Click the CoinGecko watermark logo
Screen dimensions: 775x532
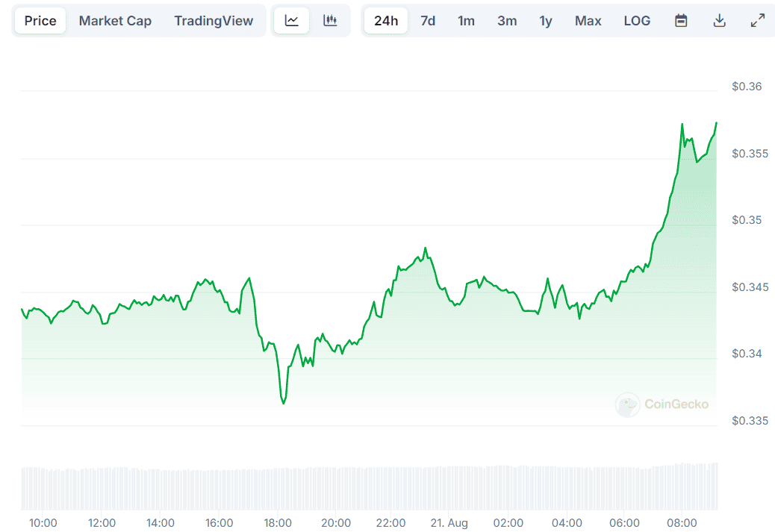point(662,404)
